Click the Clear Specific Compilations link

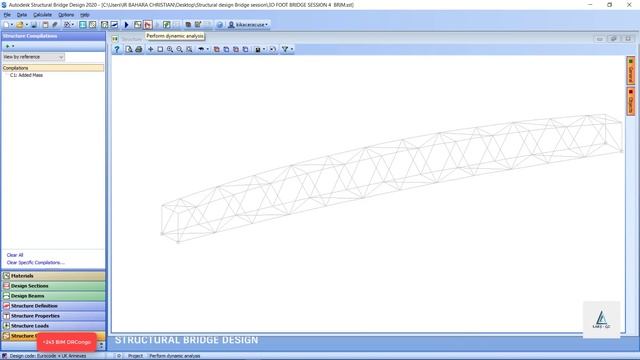pyautogui.click(x=36, y=262)
